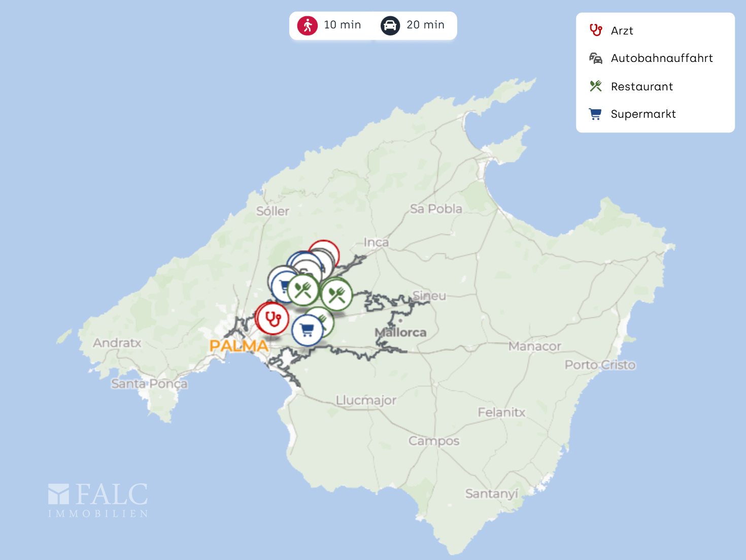Select Restaurant label in the legend
This screenshot has height=560, width=746.
(x=641, y=87)
